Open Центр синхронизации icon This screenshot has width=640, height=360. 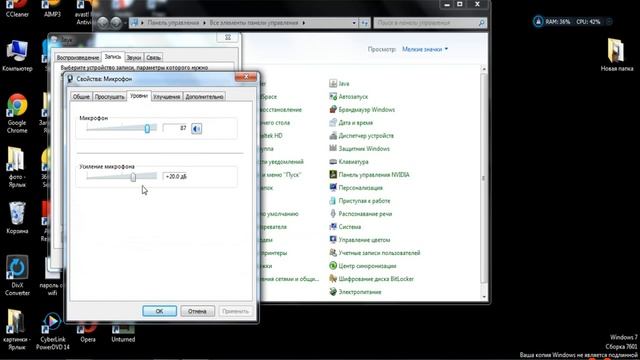tap(363, 266)
